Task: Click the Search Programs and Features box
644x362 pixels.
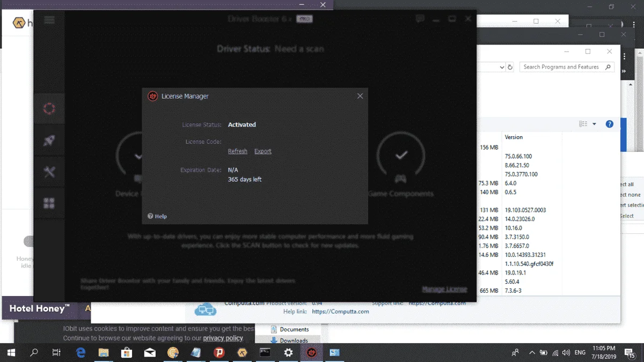Action: [x=567, y=67]
